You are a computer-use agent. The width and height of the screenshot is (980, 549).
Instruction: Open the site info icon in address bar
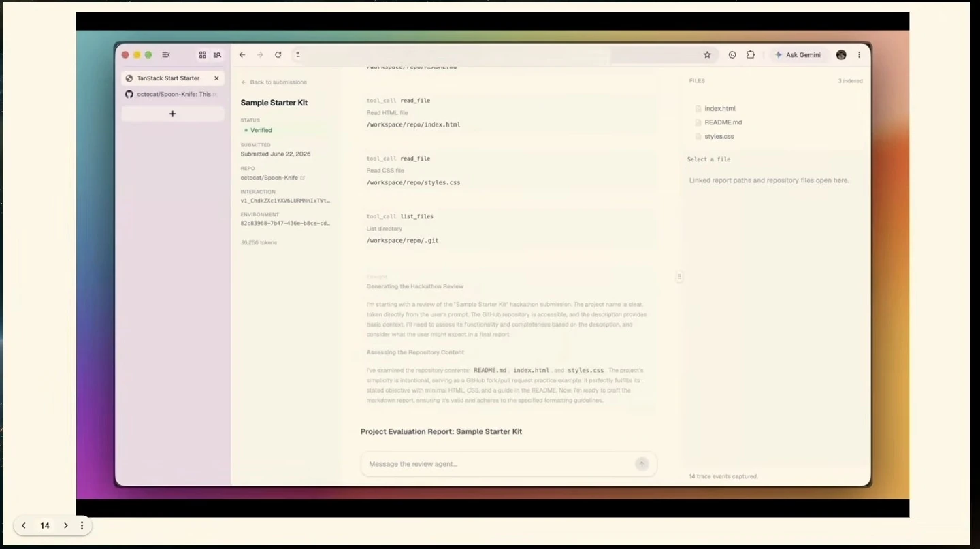tap(297, 55)
